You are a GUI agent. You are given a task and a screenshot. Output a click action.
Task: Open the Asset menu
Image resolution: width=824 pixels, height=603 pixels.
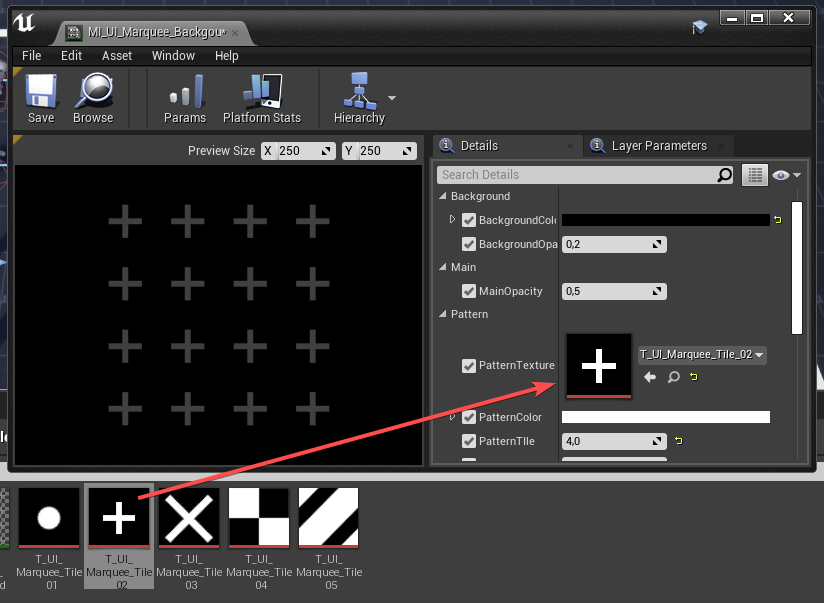(117, 56)
